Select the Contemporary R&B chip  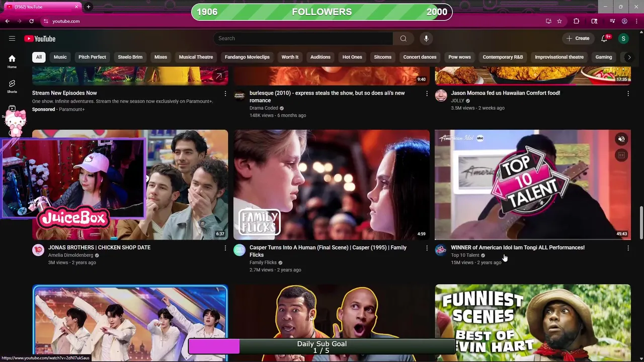point(503,57)
